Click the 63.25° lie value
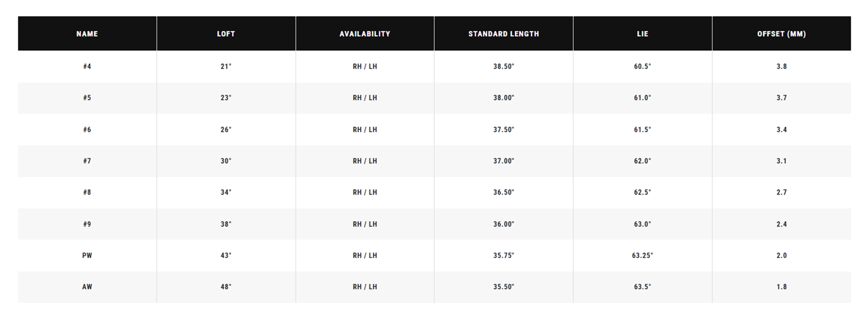868x322 pixels. coord(643,256)
